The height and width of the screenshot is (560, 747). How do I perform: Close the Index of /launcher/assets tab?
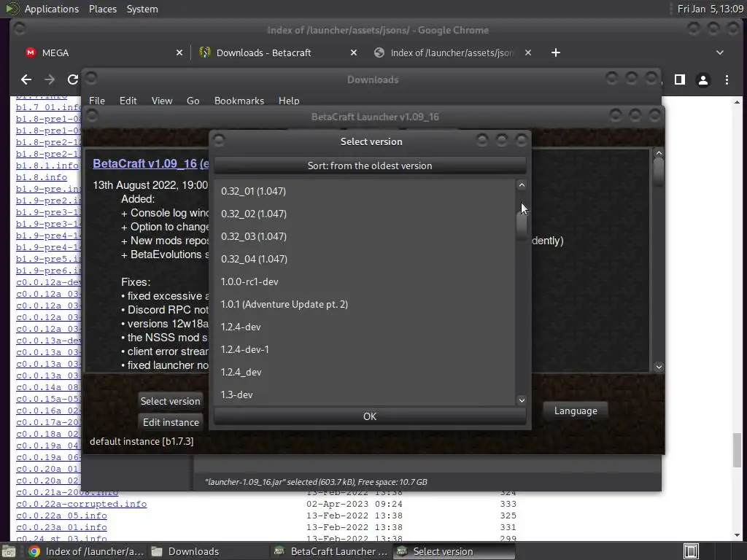(x=528, y=52)
